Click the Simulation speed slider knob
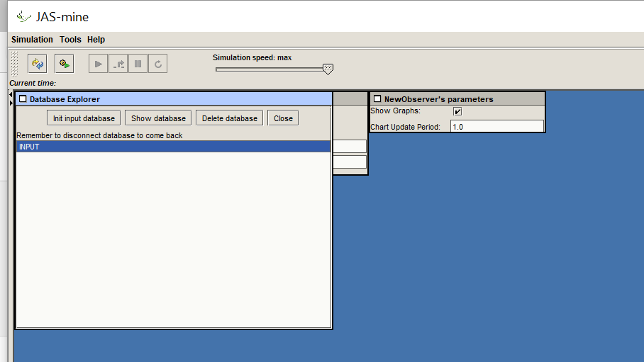This screenshot has width=644, height=362. point(328,69)
